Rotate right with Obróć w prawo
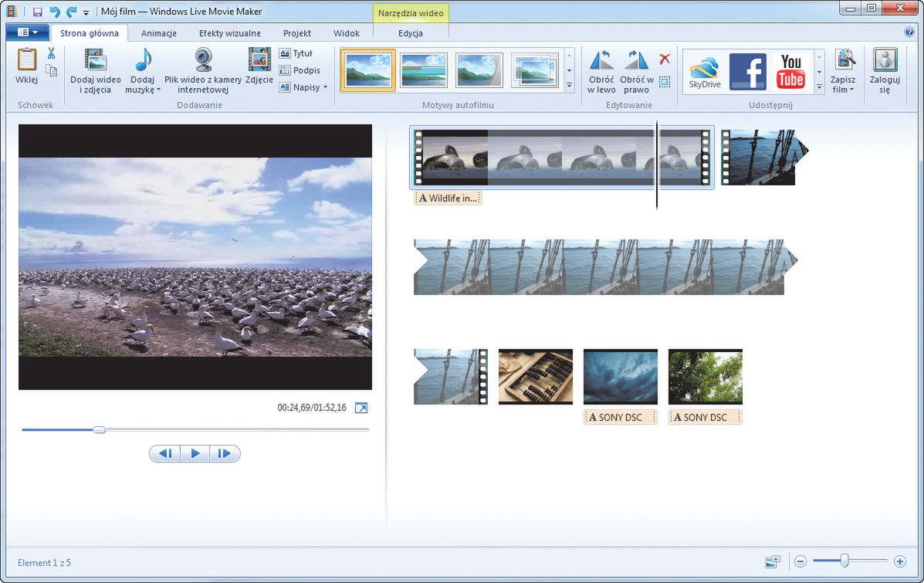The image size is (924, 583). coord(637,60)
